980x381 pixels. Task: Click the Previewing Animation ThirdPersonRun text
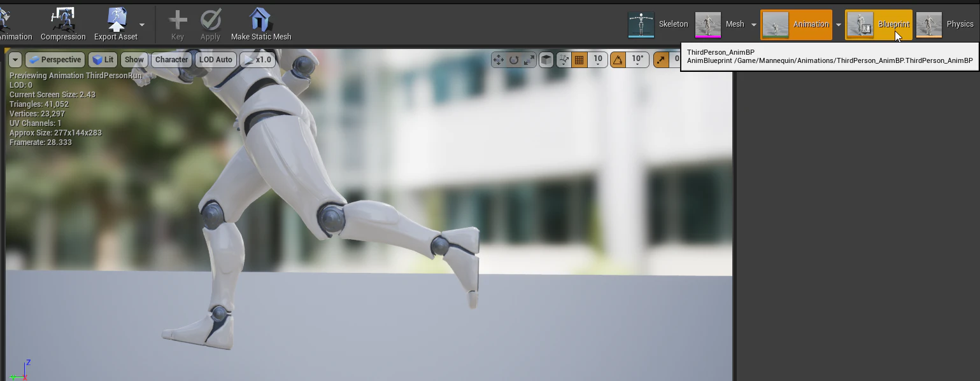point(76,76)
